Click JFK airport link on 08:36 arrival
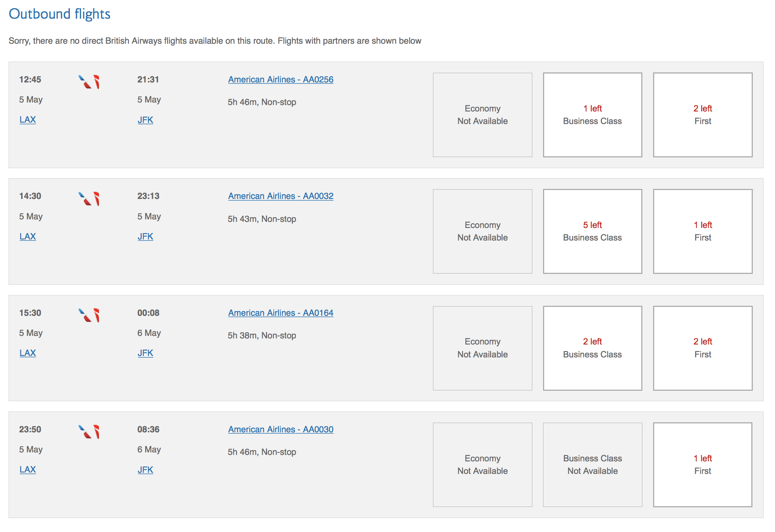The width and height of the screenshot is (775, 532). tap(145, 470)
